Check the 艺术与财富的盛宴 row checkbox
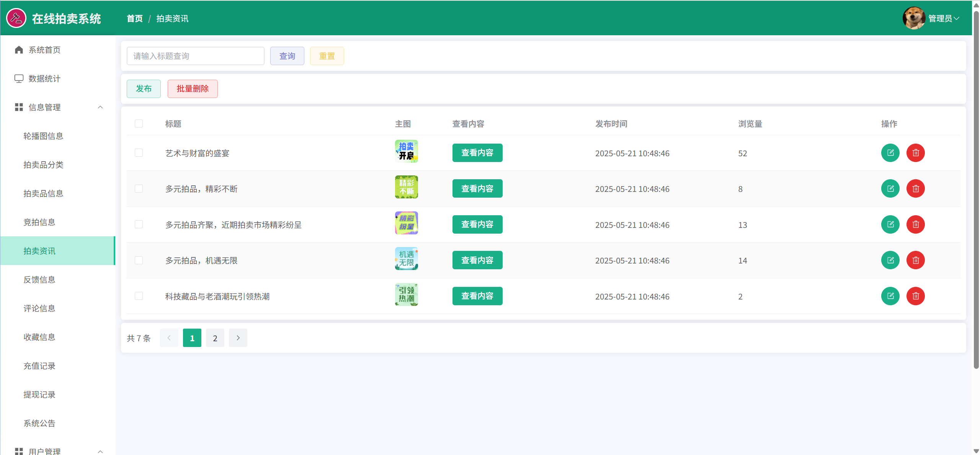 [x=139, y=153]
